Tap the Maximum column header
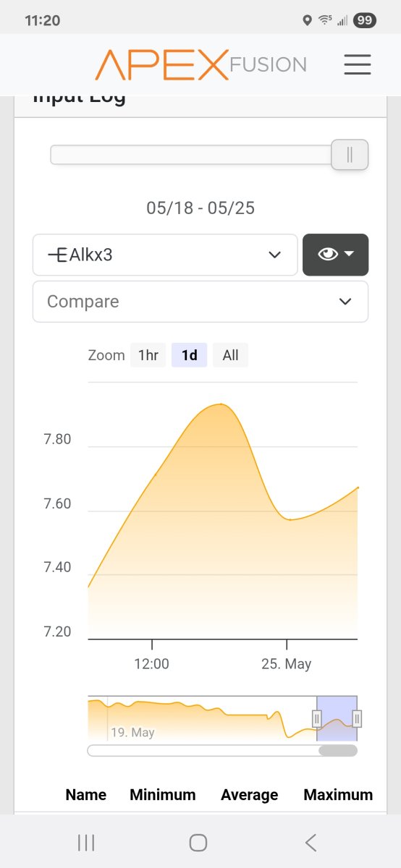 coord(338,795)
